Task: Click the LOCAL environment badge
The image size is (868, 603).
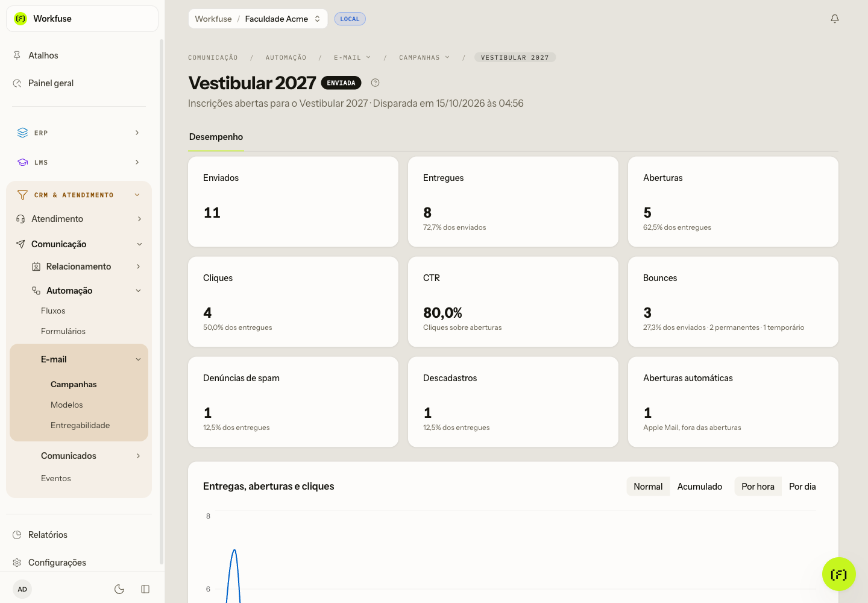Action: click(x=350, y=19)
